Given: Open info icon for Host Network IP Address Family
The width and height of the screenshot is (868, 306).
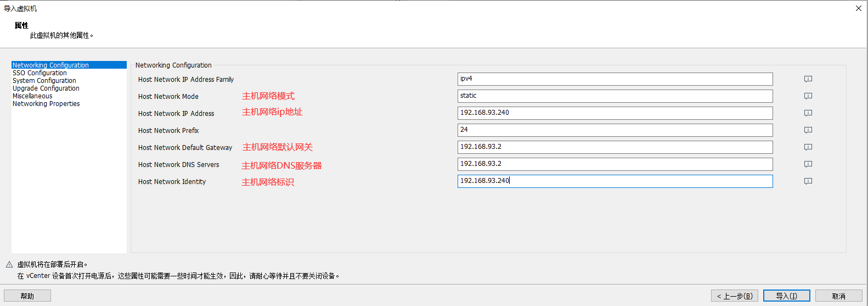Looking at the screenshot, I should [808, 79].
